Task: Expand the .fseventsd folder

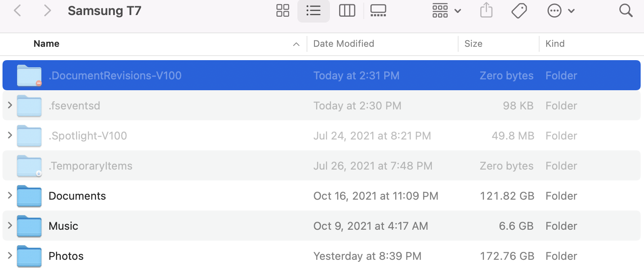Action: pyautogui.click(x=10, y=106)
